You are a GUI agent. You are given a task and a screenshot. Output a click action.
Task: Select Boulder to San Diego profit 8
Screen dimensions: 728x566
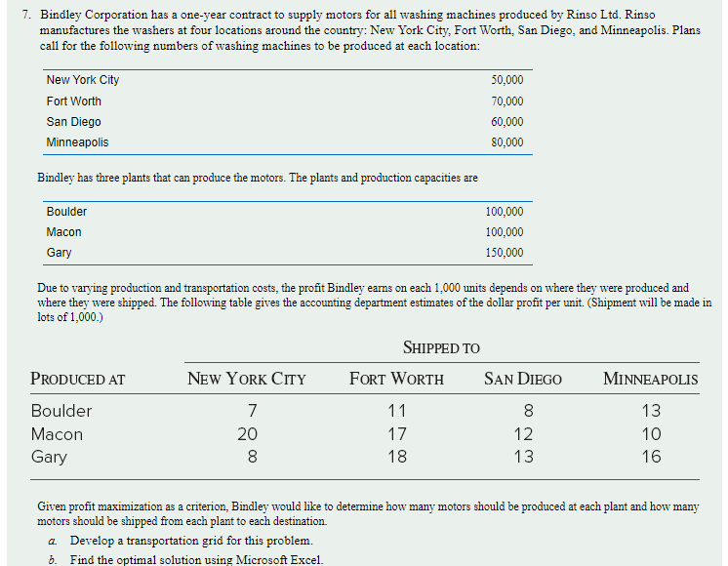tap(528, 411)
